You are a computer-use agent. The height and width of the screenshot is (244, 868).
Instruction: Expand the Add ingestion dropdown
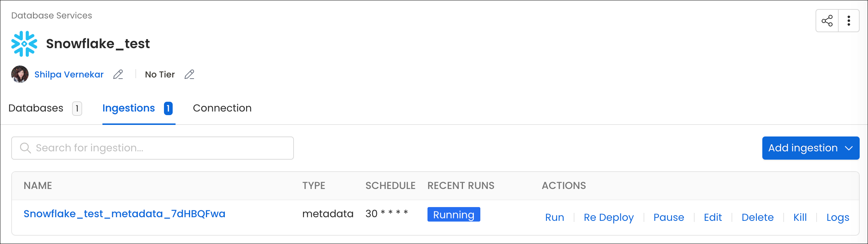coord(810,148)
